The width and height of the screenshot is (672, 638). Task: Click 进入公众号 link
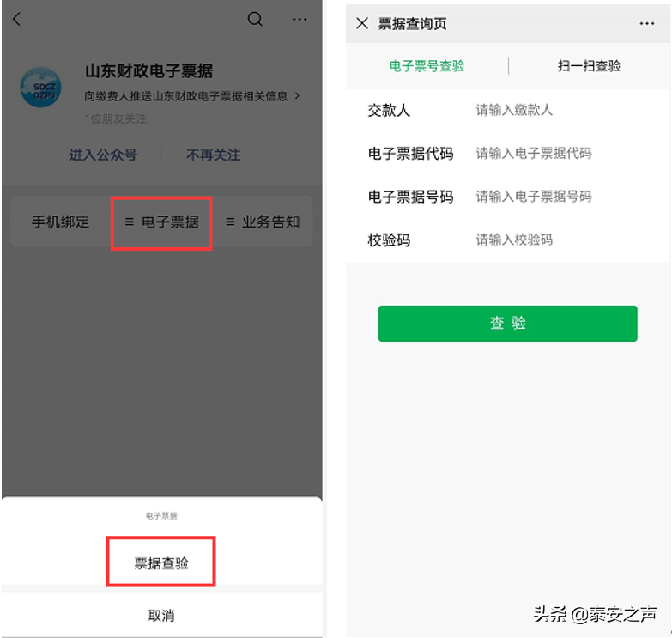[x=103, y=155]
